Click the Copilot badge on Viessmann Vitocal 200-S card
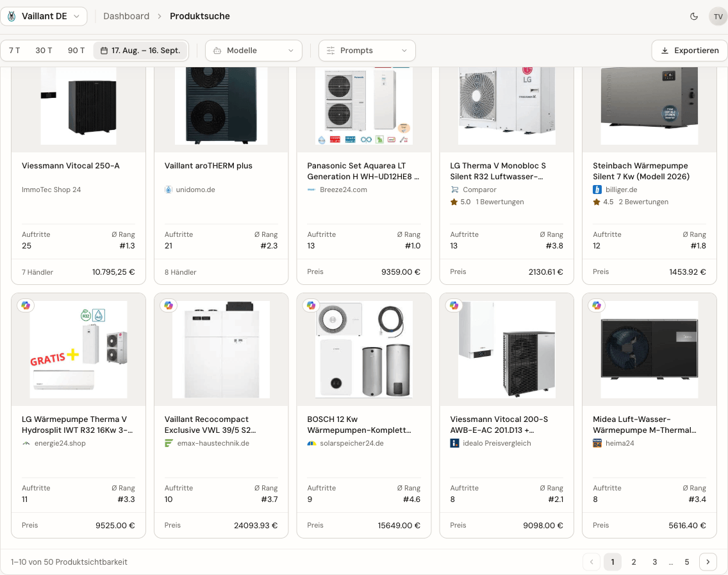The image size is (728, 575). click(x=454, y=305)
